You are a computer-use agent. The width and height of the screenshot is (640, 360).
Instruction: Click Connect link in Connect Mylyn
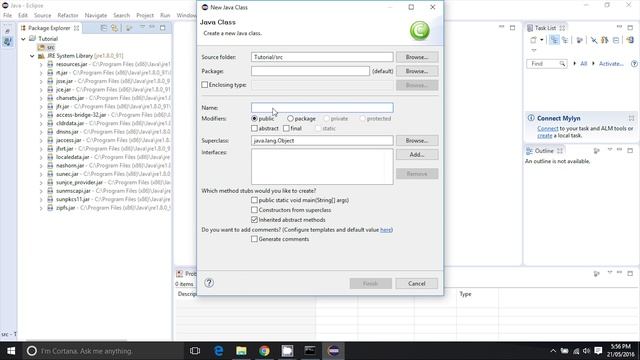coord(547,128)
